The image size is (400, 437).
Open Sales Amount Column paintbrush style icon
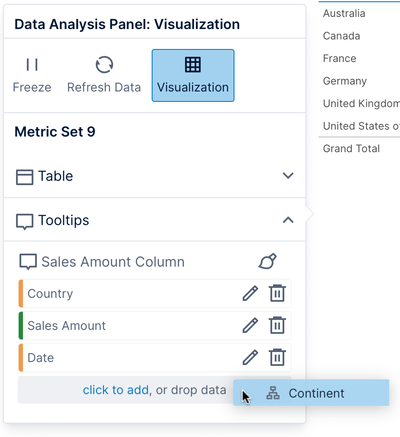tap(267, 261)
